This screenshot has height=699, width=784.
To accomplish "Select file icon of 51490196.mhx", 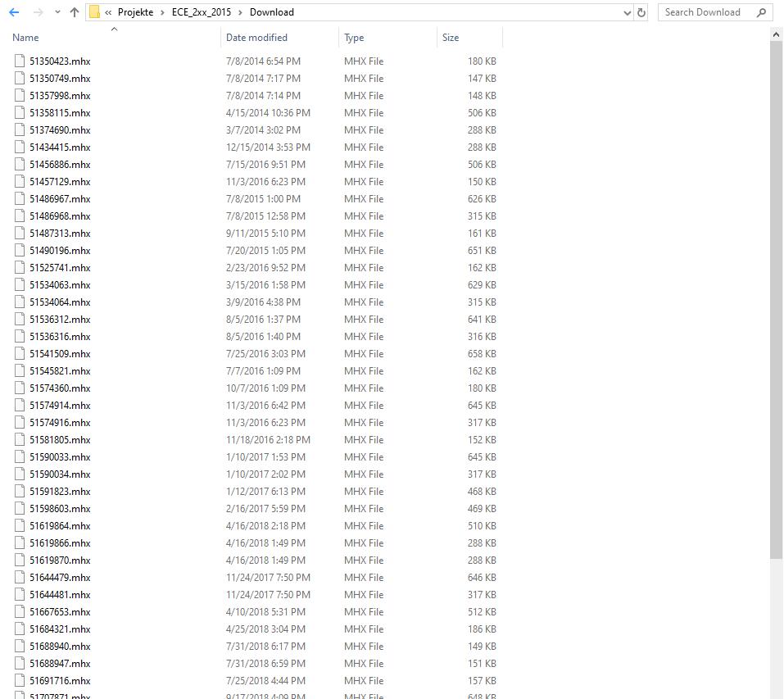I will [20, 251].
